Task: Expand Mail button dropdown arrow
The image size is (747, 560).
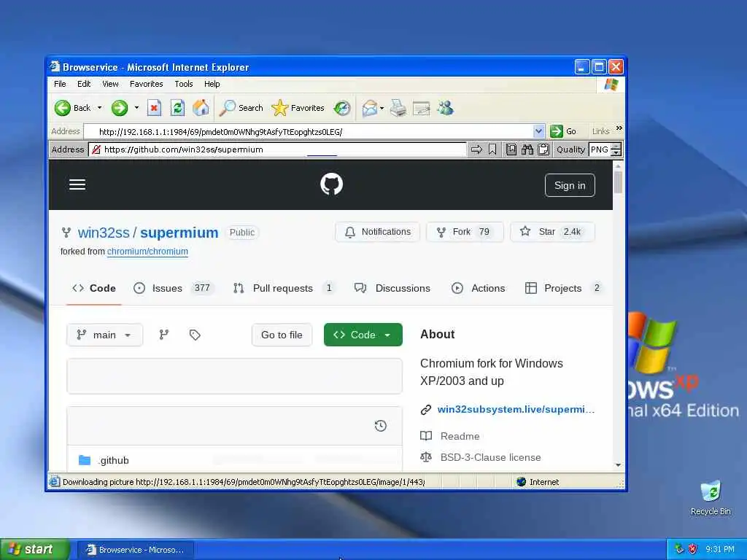Action: [x=382, y=108]
